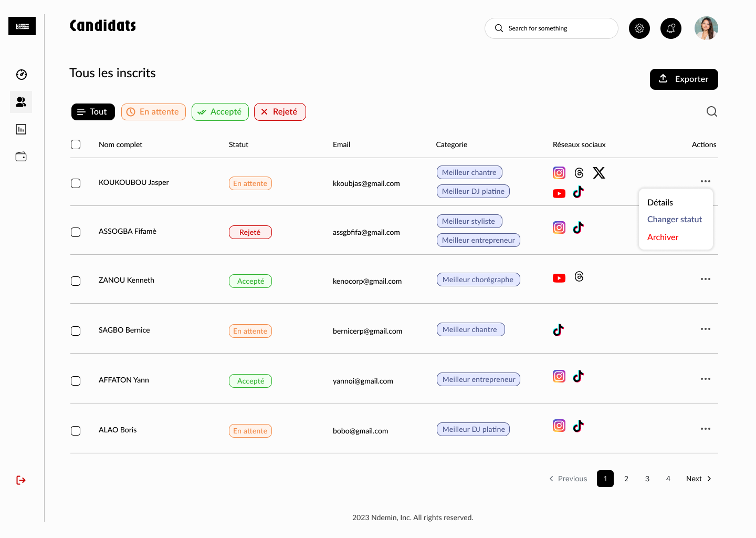
Task: Open the statistics chart icon in sidebar
Action: 21,129
